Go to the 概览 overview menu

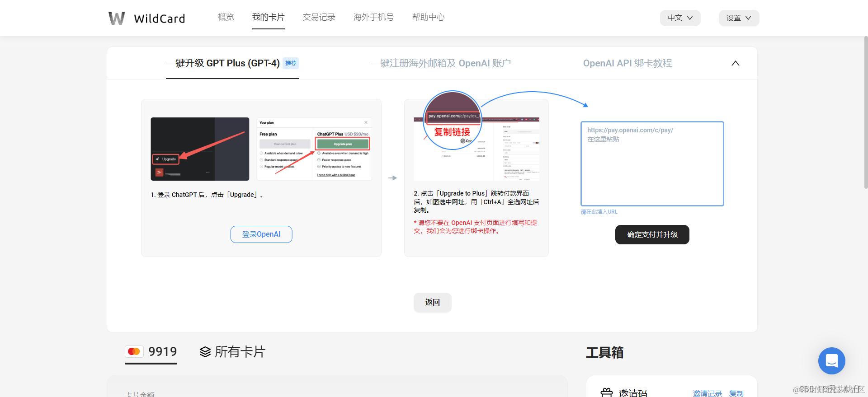click(x=226, y=17)
